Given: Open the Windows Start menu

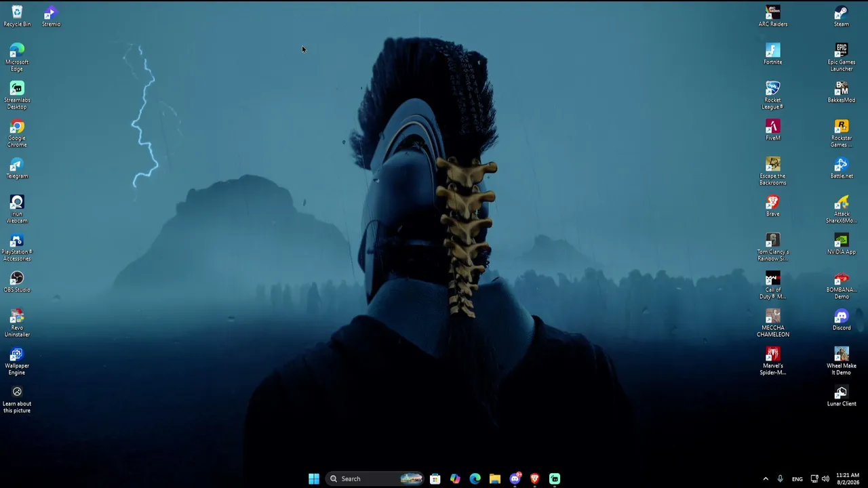Looking at the screenshot, I should tap(314, 479).
